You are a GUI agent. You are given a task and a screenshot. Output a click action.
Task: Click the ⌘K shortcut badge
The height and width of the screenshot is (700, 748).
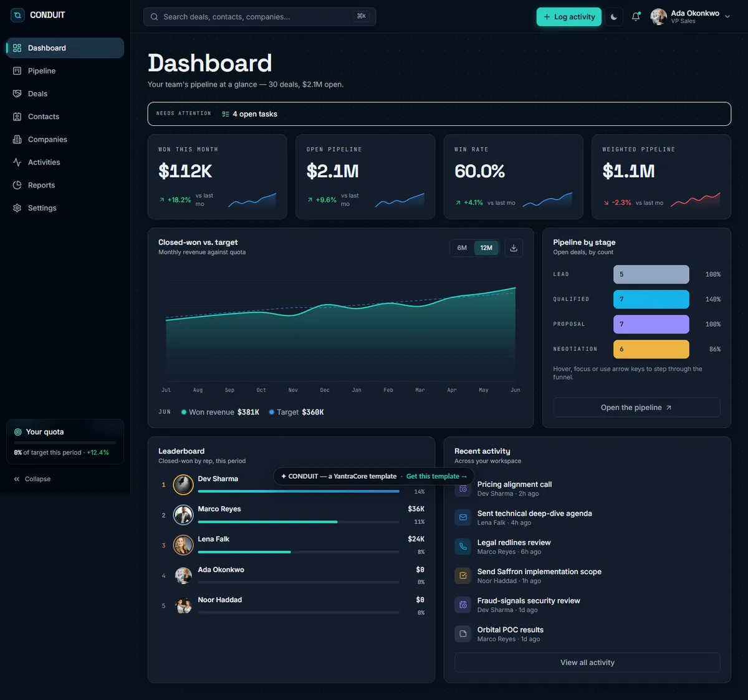click(x=361, y=16)
